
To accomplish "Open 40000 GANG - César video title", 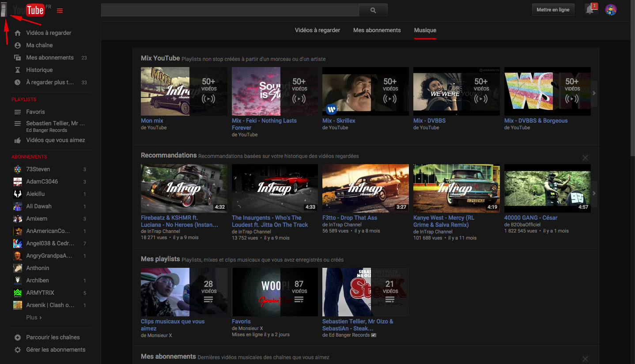I will (531, 218).
